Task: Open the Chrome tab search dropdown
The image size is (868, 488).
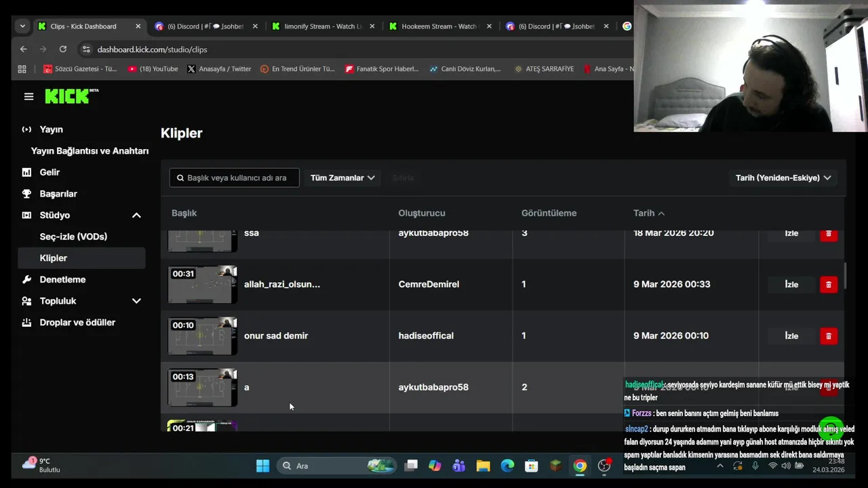Action: (x=22, y=26)
